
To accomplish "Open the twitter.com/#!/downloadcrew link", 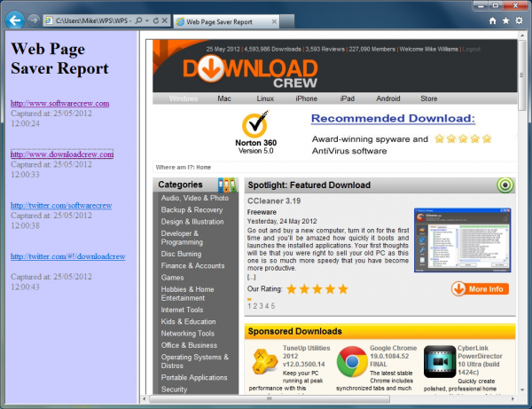I will [68, 256].
